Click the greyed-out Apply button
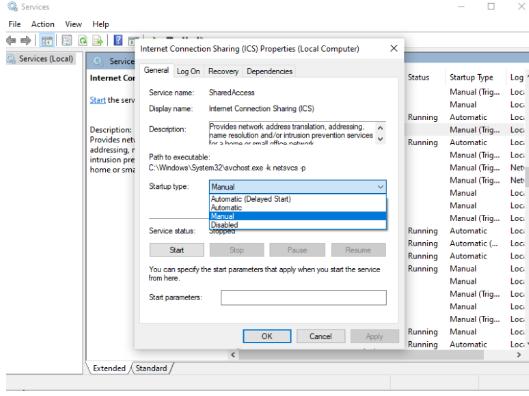This screenshot has width=529, height=396. click(x=374, y=336)
